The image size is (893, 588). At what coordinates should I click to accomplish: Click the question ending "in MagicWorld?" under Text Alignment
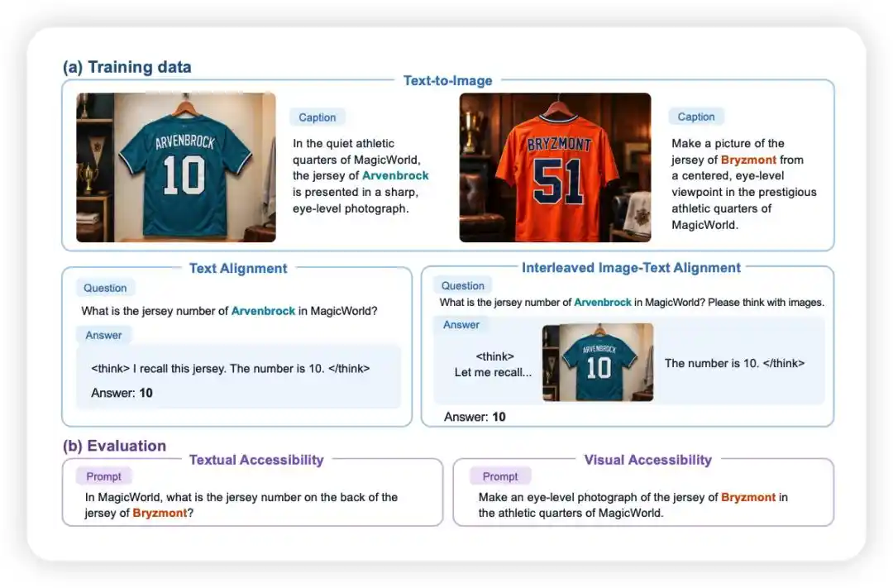[230, 311]
